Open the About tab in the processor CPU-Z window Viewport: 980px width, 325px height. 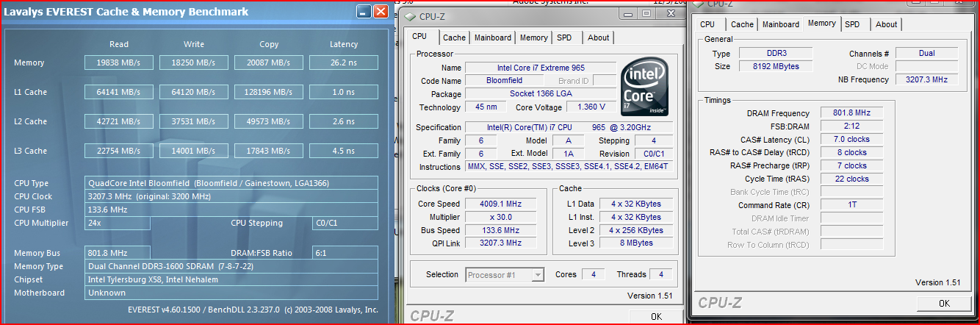(599, 37)
